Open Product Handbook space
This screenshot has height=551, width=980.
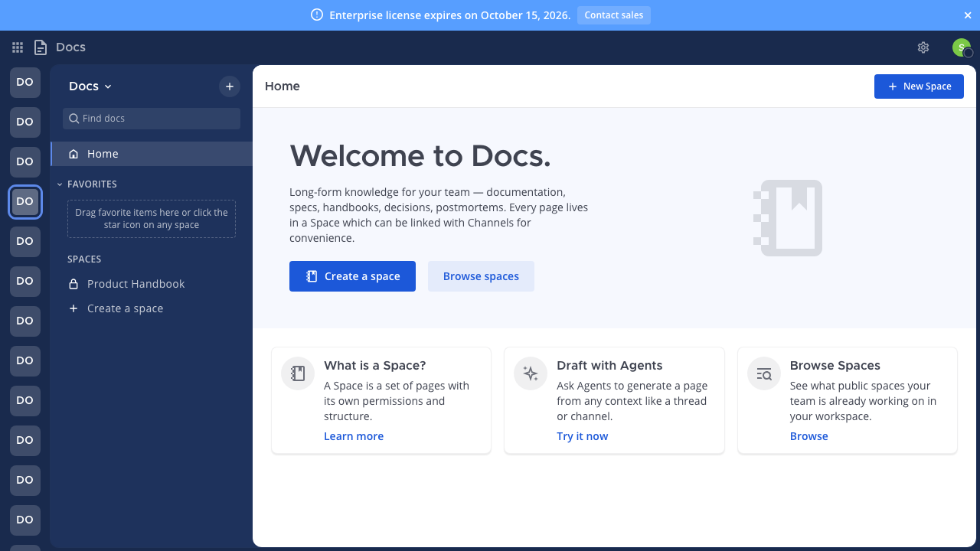[x=152, y=284]
